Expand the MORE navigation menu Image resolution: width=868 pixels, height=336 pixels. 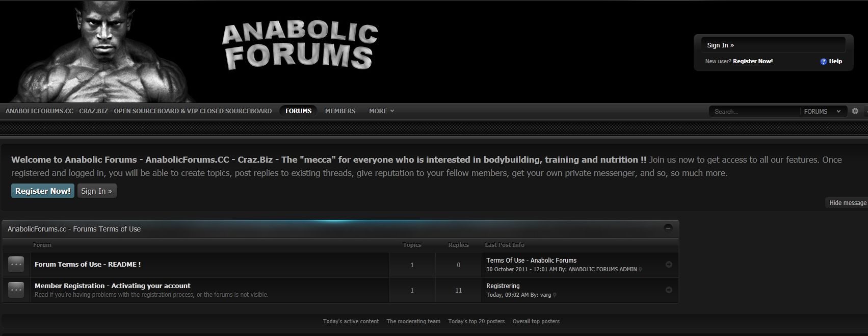[381, 111]
